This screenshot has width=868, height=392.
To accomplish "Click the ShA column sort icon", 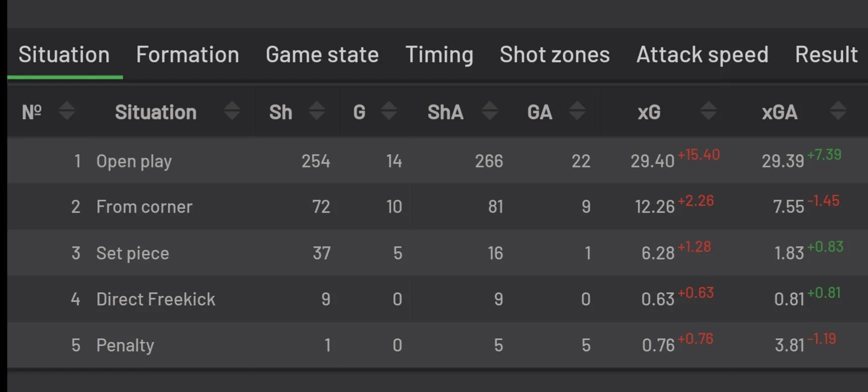I will pyautogui.click(x=490, y=111).
